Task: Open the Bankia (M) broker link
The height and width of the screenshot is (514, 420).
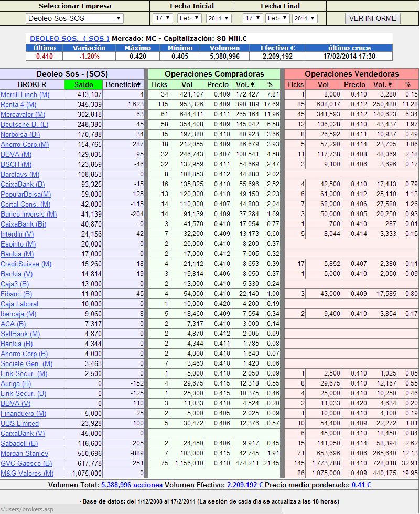Action: click(x=17, y=254)
